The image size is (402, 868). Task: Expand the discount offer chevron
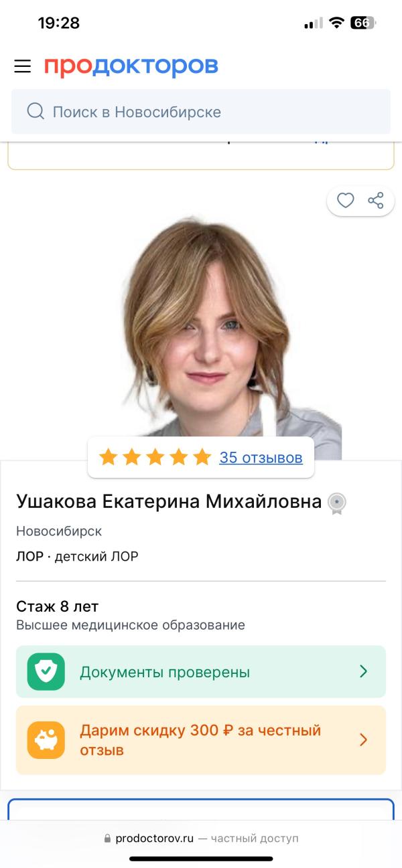pyautogui.click(x=363, y=740)
